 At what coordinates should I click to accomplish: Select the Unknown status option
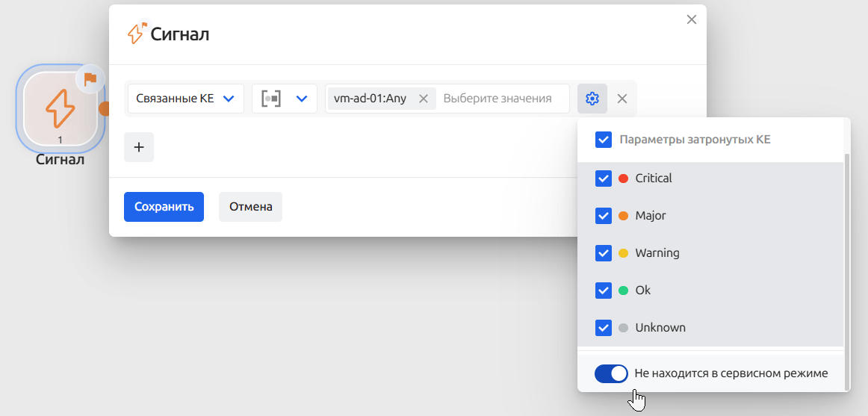(660, 328)
